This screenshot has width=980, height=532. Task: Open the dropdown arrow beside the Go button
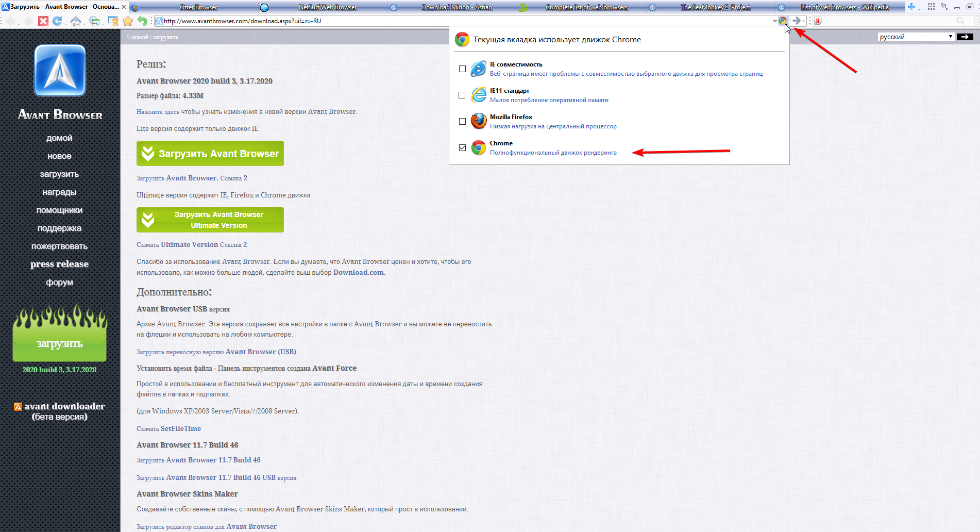coord(804,21)
